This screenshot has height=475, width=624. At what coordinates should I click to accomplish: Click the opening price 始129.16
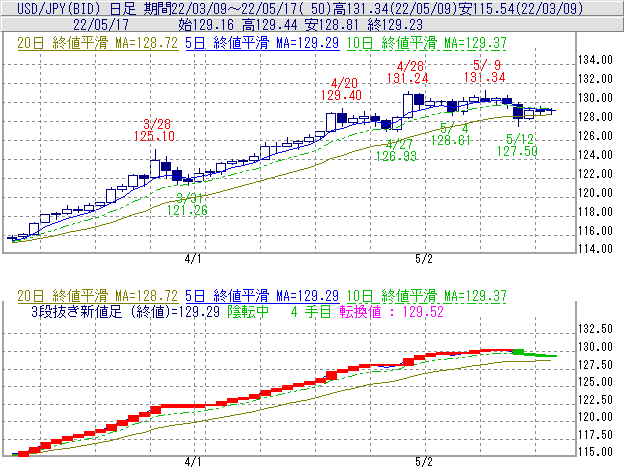point(206,25)
